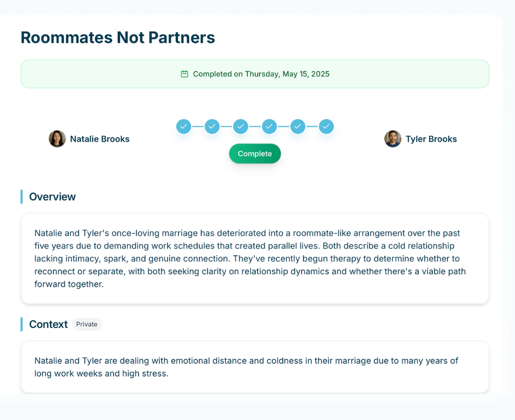This screenshot has height=420, width=515.
Task: Open Tyler Brooks' avatar photo
Action: click(x=393, y=138)
